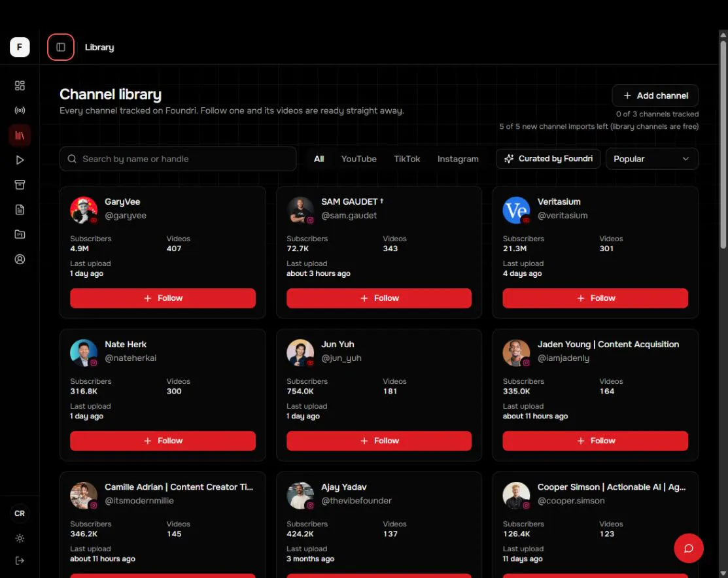The height and width of the screenshot is (578, 728).
Task: Click the @veritasium handle
Action: pyautogui.click(x=563, y=215)
